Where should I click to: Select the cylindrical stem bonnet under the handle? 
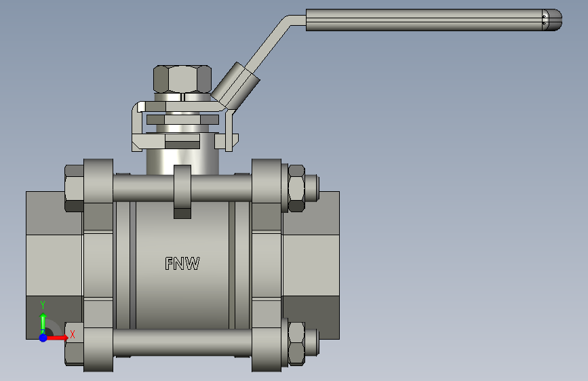(182, 161)
